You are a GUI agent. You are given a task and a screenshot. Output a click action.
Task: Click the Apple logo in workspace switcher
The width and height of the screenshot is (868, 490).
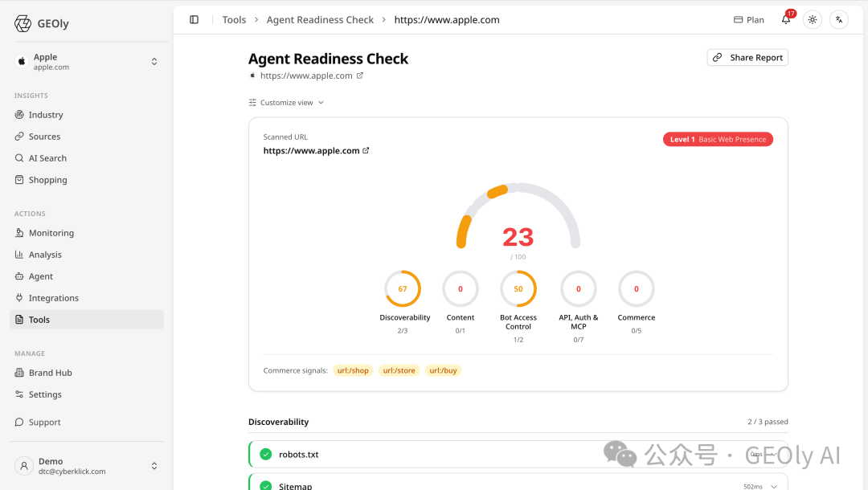click(x=22, y=61)
